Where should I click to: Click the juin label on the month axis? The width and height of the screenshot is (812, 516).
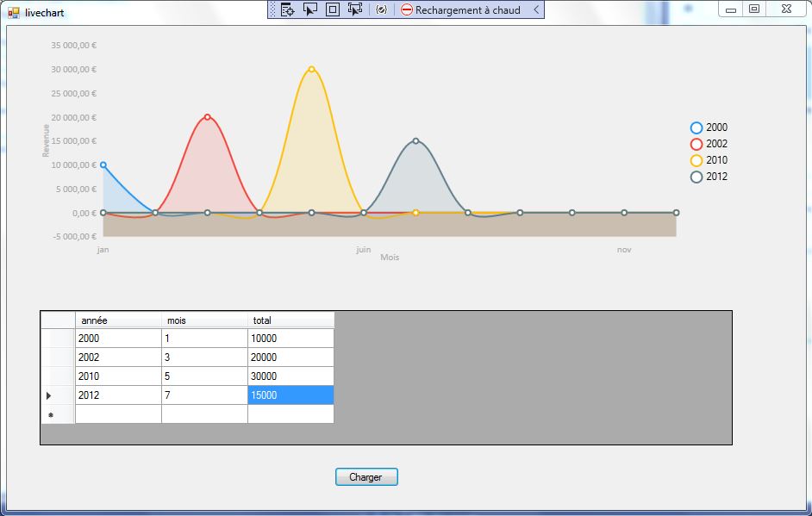(364, 250)
